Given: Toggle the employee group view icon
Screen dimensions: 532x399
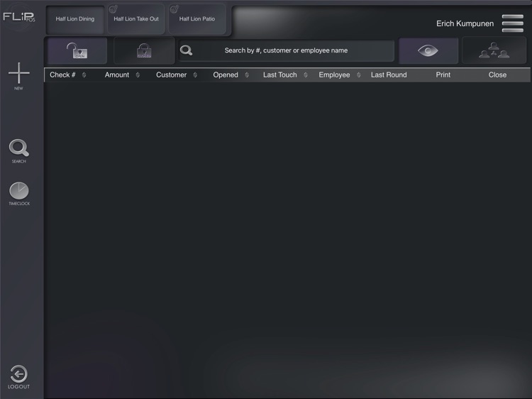Looking at the screenshot, I should click(494, 50).
